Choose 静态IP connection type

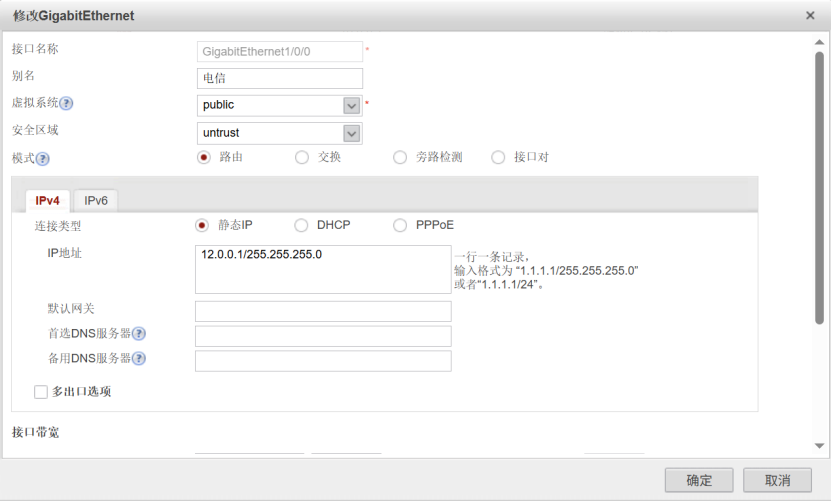pos(201,225)
